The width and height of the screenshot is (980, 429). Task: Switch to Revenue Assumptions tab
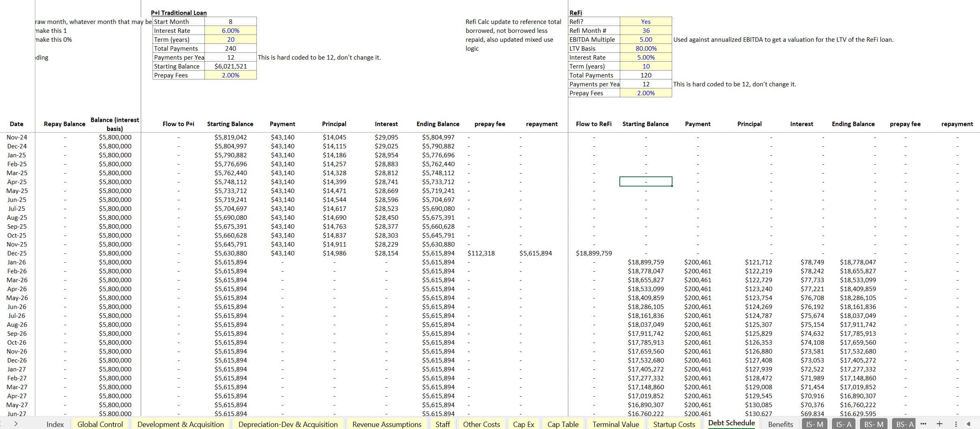tap(387, 424)
